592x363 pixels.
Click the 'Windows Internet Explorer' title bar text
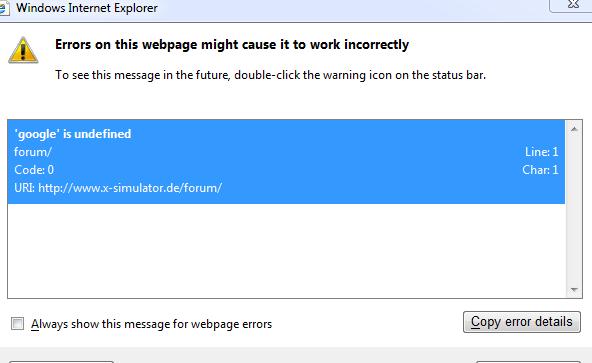coord(87,8)
